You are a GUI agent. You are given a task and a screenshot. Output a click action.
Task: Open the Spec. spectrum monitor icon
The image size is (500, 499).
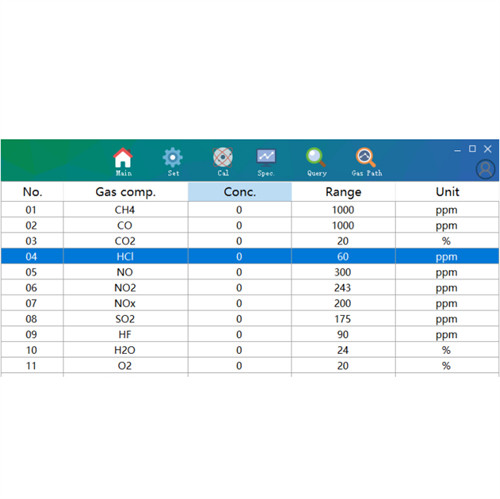[266, 157]
